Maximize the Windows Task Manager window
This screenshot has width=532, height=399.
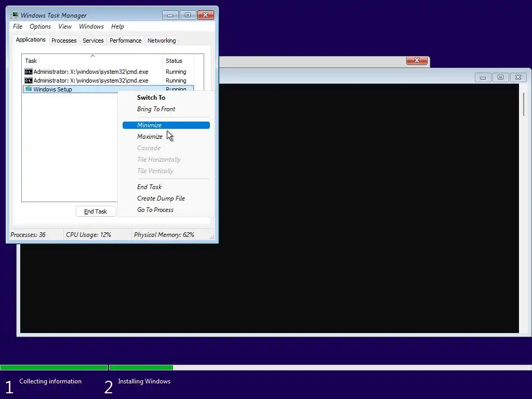188,15
